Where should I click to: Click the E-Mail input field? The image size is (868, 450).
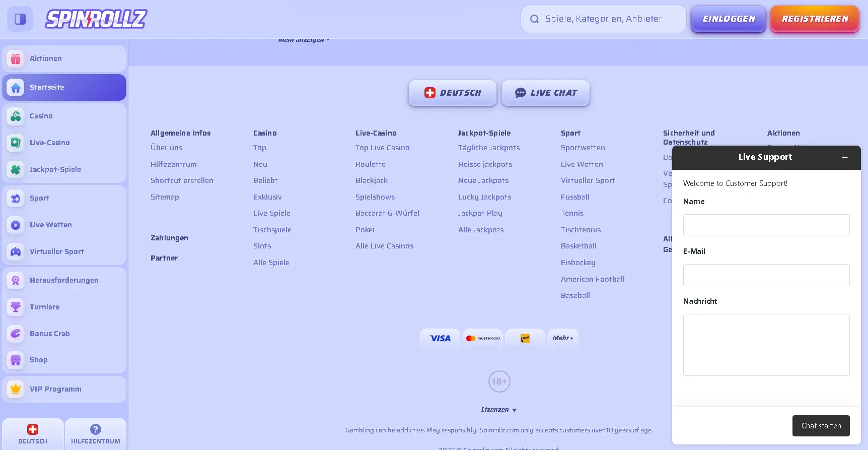click(x=766, y=275)
